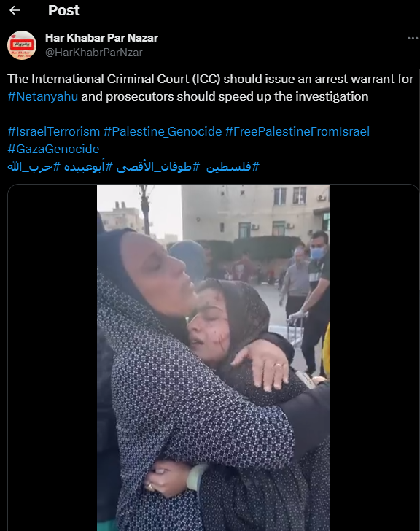
Task: Click the building at the top of the video
Action: (255, 212)
